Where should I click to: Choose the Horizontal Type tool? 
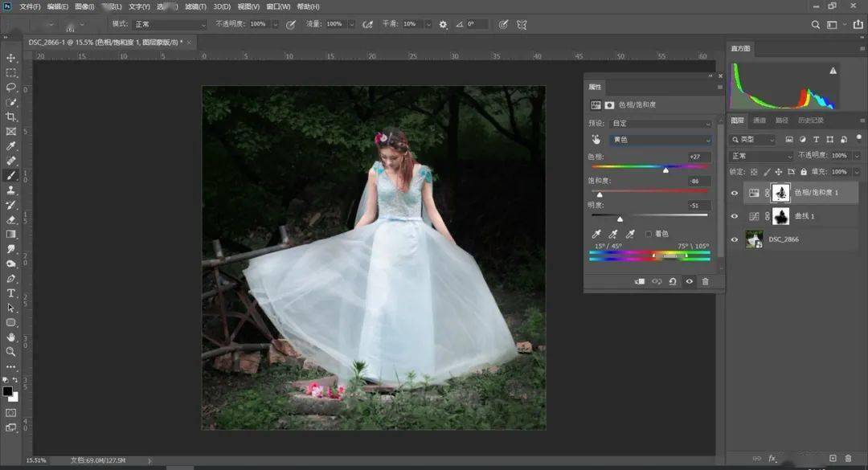pyautogui.click(x=11, y=293)
